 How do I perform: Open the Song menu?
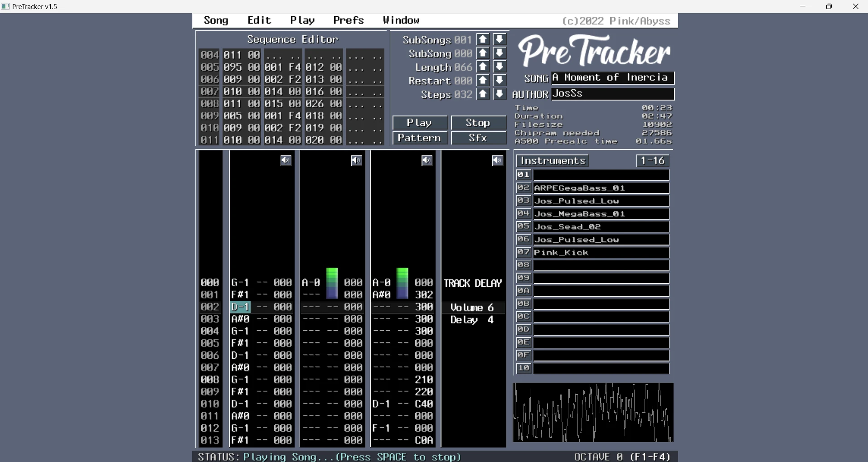coord(216,20)
